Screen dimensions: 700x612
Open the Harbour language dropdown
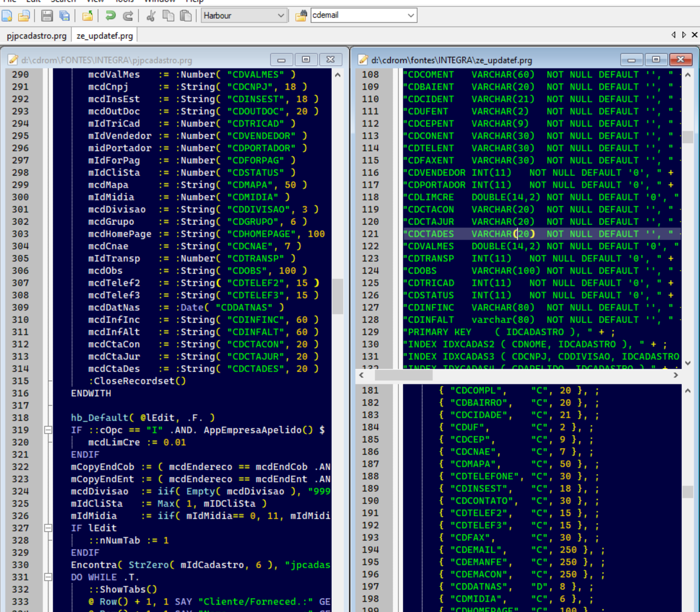point(280,15)
